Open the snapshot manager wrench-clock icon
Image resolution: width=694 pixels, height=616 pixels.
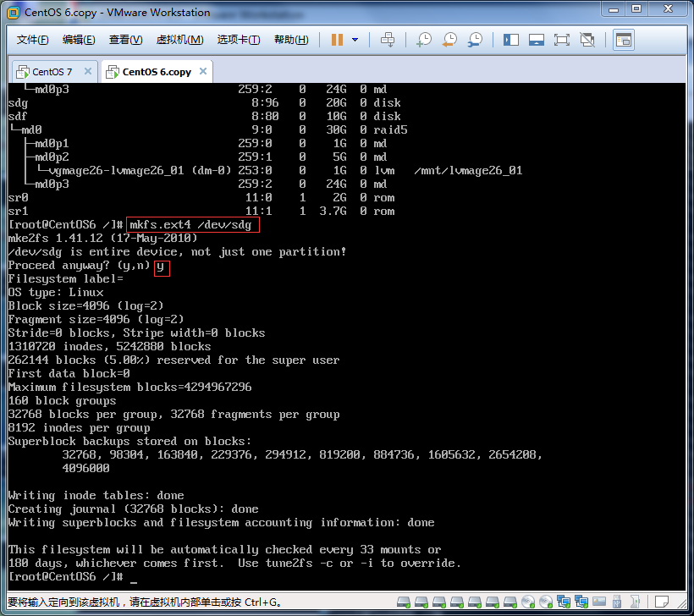(475, 40)
